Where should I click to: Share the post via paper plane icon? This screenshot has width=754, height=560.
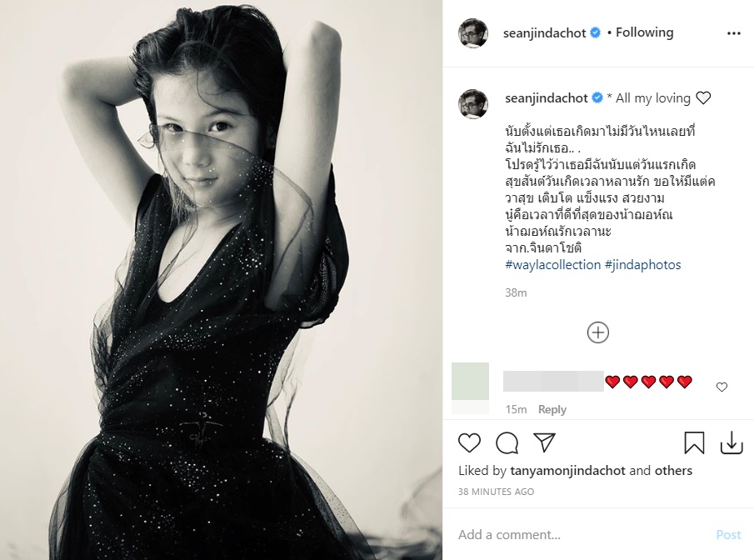point(544,442)
